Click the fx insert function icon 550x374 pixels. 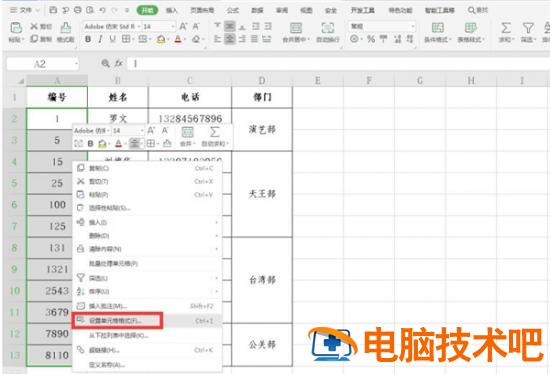[119, 64]
